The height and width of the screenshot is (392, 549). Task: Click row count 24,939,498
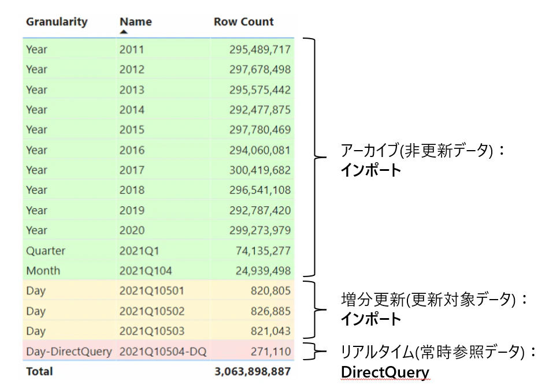click(x=263, y=271)
